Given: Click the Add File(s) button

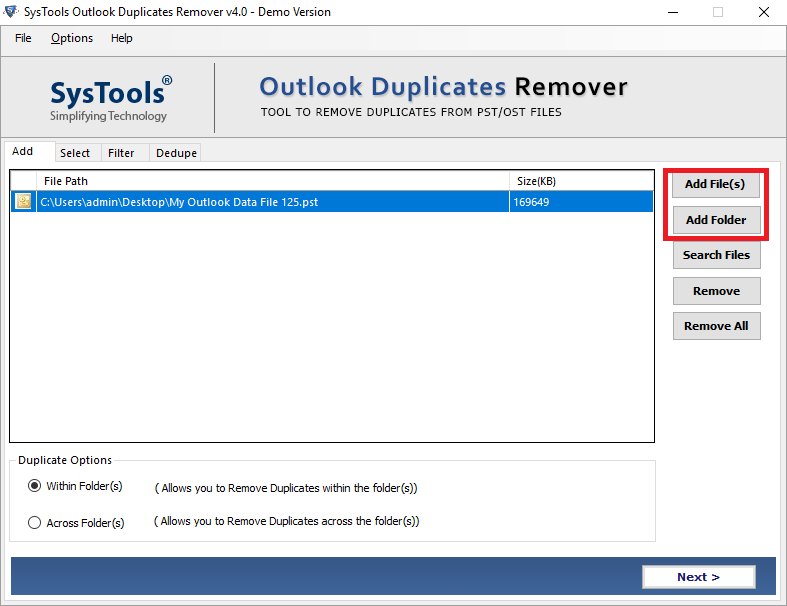Looking at the screenshot, I should point(715,184).
